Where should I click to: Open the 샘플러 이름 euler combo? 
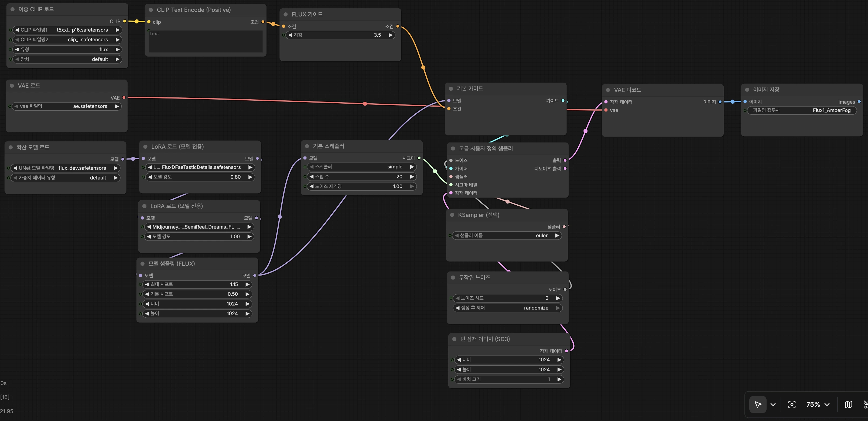point(507,236)
